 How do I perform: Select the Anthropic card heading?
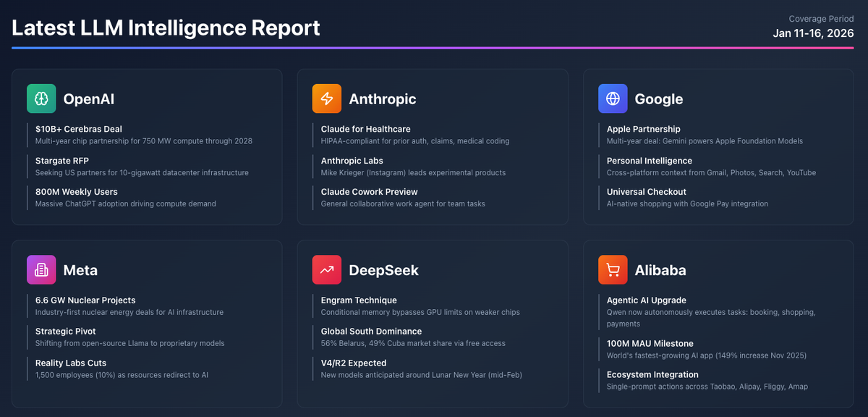[383, 99]
